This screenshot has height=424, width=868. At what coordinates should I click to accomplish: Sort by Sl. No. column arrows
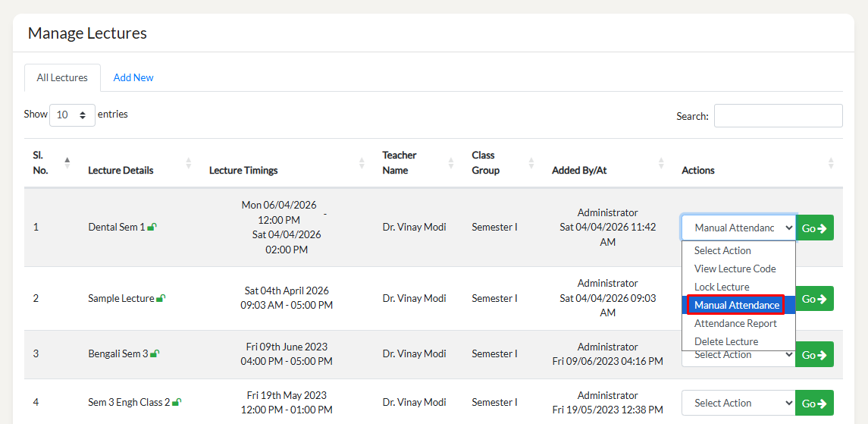(x=67, y=163)
